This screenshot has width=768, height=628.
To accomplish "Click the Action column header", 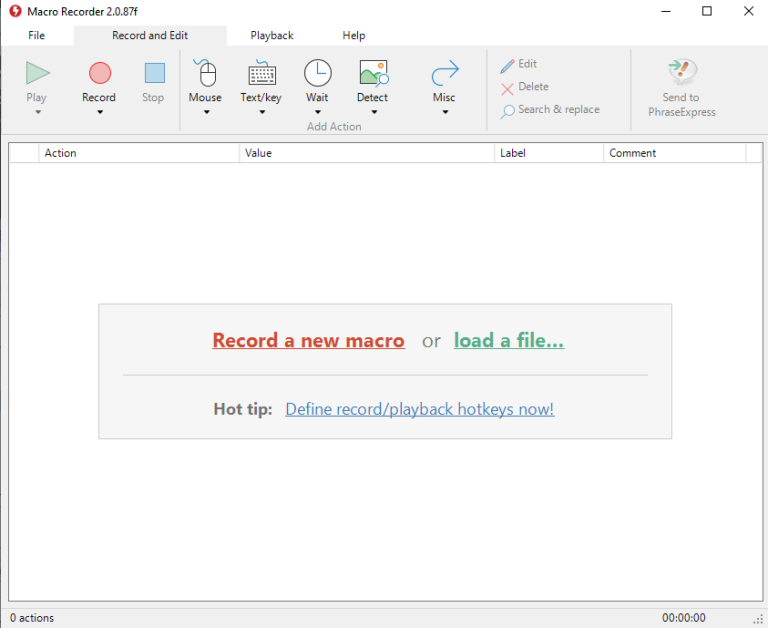I will [x=139, y=153].
